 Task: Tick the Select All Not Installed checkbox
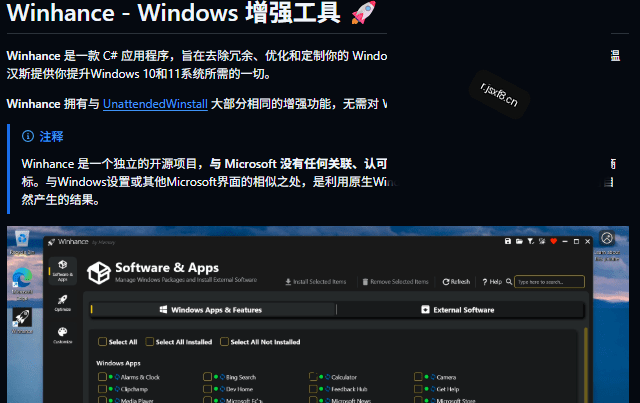224,341
